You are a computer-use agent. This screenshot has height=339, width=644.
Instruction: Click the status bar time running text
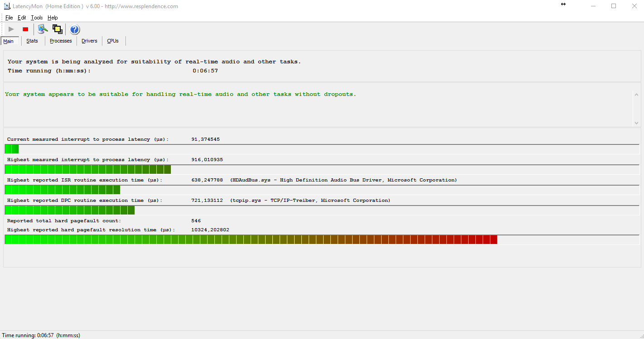coord(41,335)
